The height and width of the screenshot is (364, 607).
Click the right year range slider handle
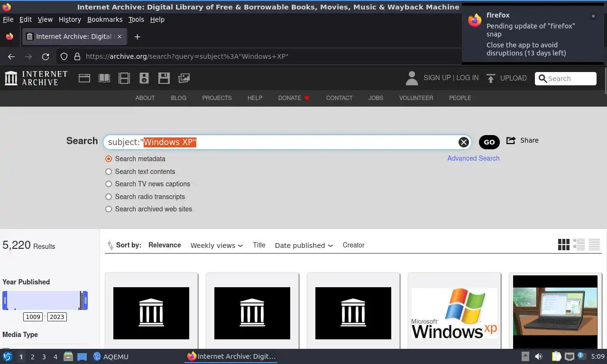pyautogui.click(x=85, y=300)
